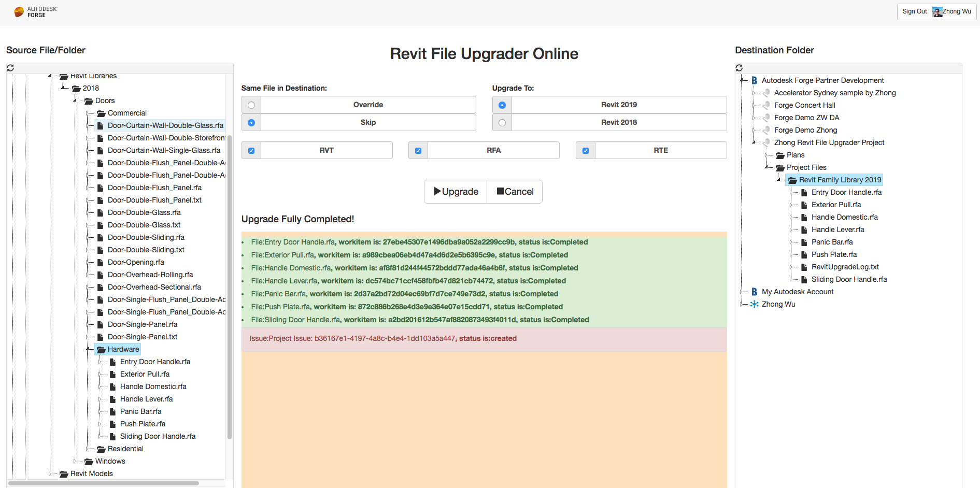
Task: Click the Autodesk Forge logo
Action: (x=34, y=11)
